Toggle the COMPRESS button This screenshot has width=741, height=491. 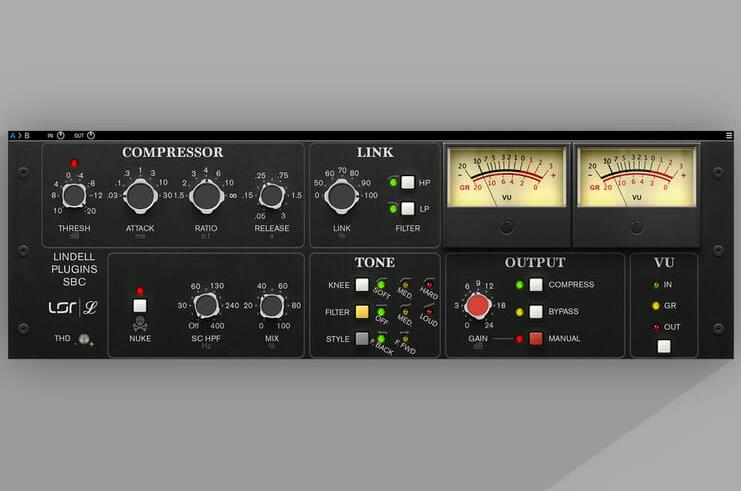tap(536, 284)
